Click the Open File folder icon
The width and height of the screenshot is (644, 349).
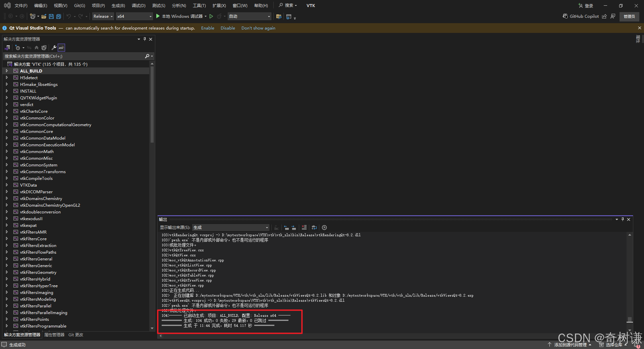pos(44,16)
